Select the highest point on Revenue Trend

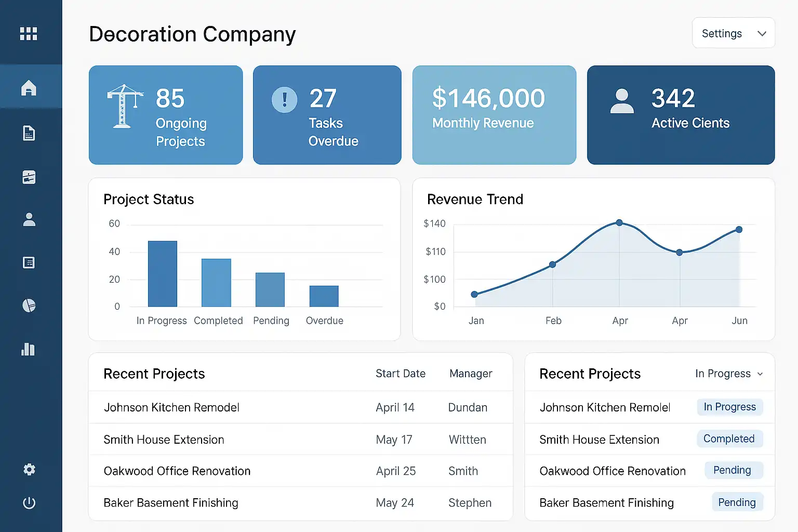click(619, 222)
